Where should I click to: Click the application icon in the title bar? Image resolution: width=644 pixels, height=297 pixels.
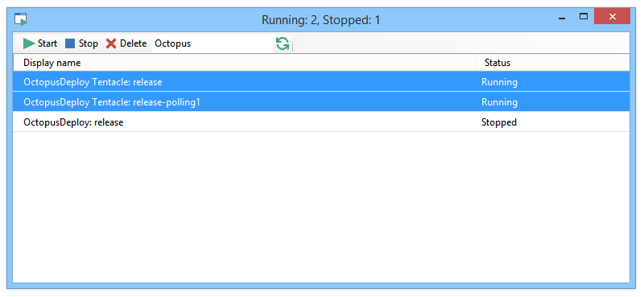point(21,19)
